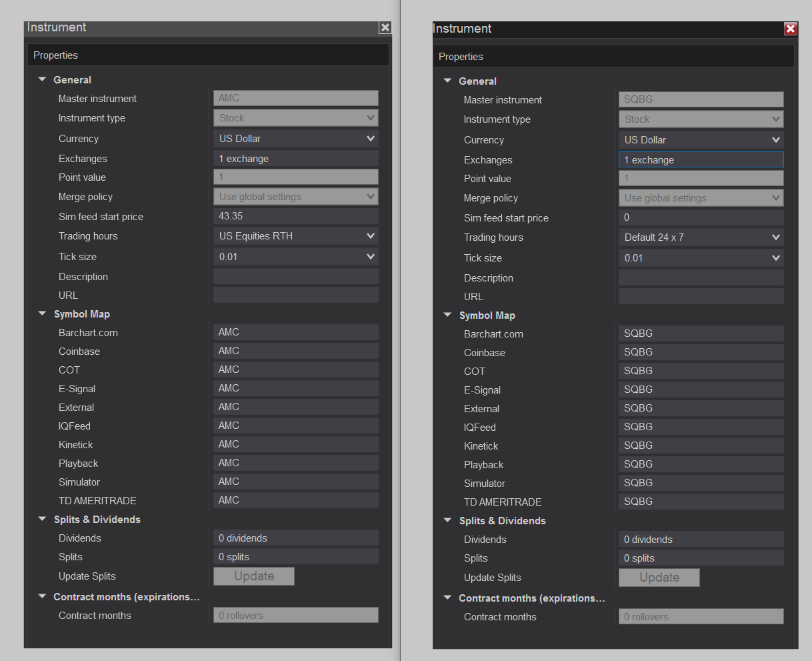The width and height of the screenshot is (812, 661).
Task: Click Coinbase symbol field with SQBG
Action: [x=701, y=352]
